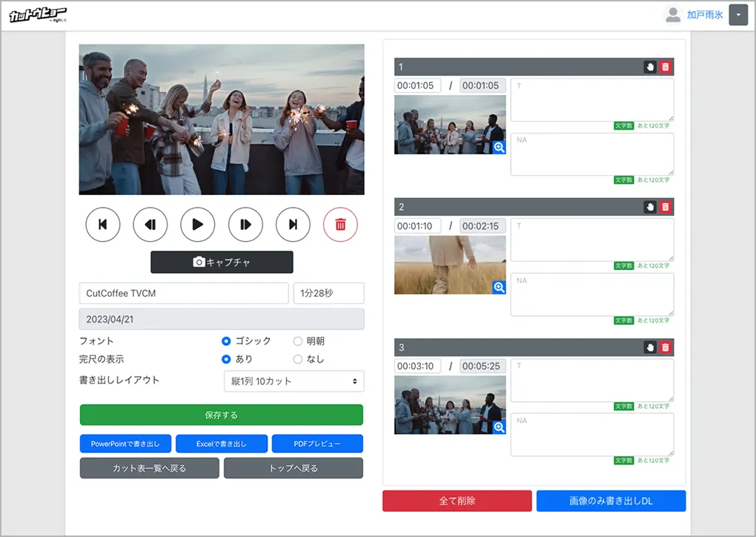Click the 保存する button
Image resolution: width=756 pixels, height=537 pixels.
(x=222, y=415)
